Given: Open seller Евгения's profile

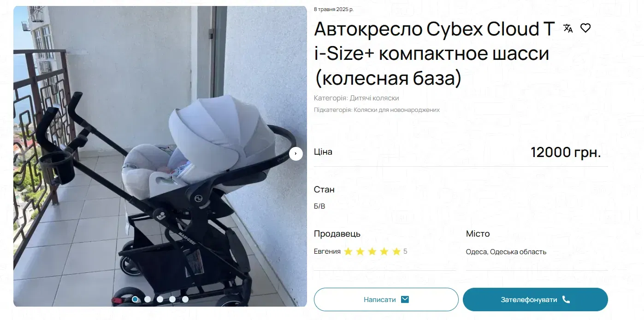Looking at the screenshot, I should pos(327,251).
